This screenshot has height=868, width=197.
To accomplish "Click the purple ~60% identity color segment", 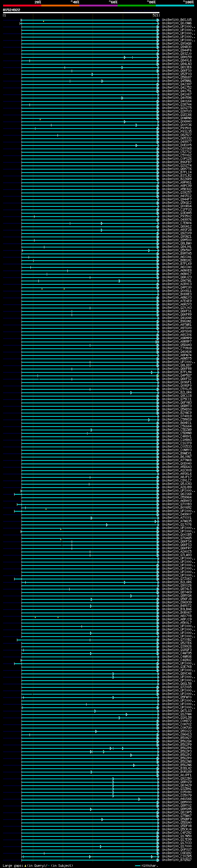I will 99,6.
